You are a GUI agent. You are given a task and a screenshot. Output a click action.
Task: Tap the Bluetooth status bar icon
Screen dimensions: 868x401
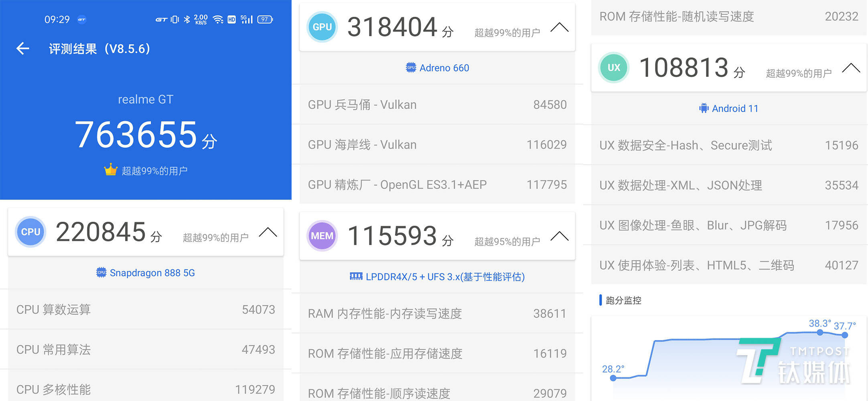187,19
